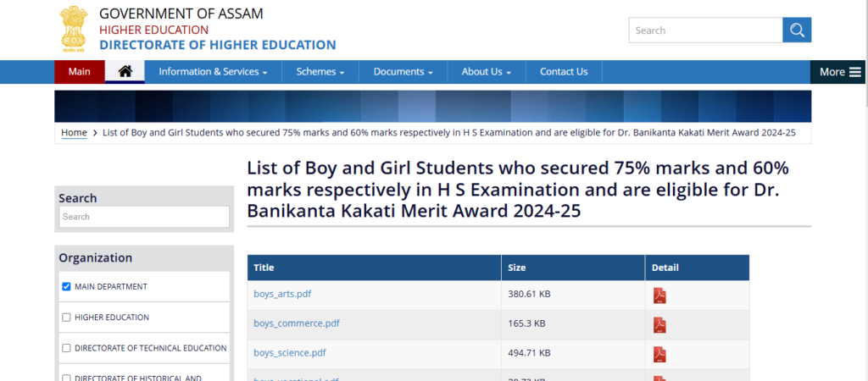Click the magnifier search button in header
Screen dimensions: 868x381
pyautogui.click(x=797, y=30)
